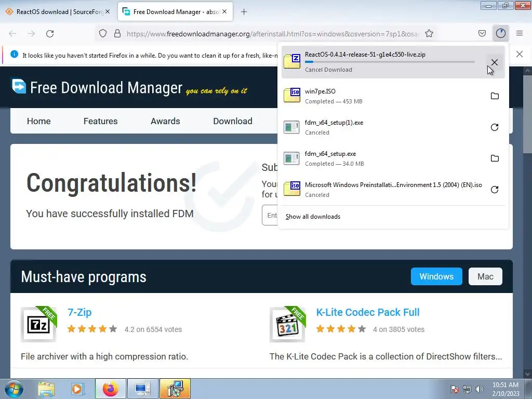Cancel the ReactOS zip download
The width and height of the screenshot is (532, 399).
click(495, 62)
